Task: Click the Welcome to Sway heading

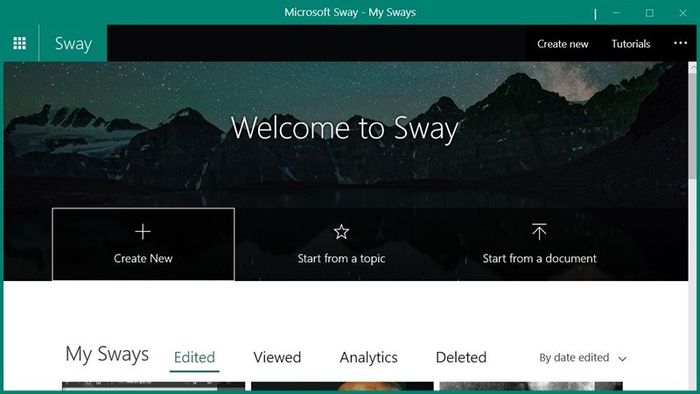Action: coord(345,129)
